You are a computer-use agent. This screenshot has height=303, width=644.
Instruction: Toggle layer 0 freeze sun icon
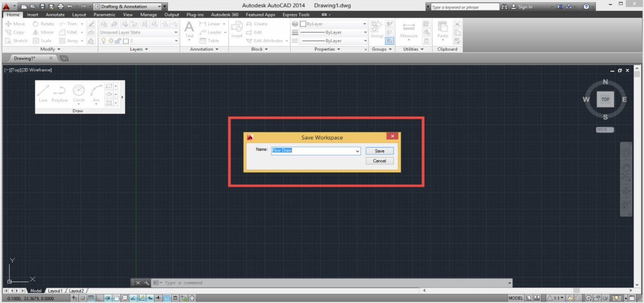(x=111, y=41)
